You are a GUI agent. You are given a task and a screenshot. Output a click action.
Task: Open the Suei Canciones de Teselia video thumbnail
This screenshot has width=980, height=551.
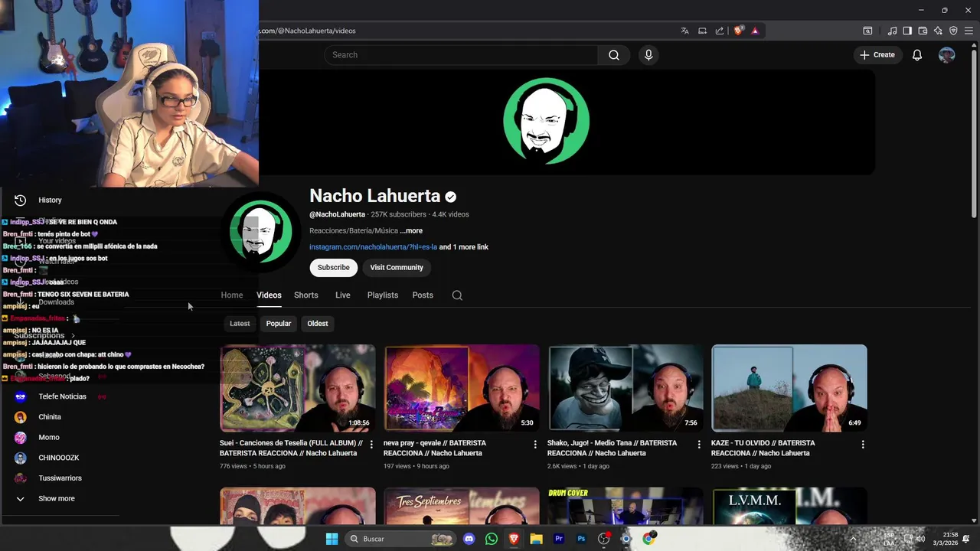click(x=298, y=388)
